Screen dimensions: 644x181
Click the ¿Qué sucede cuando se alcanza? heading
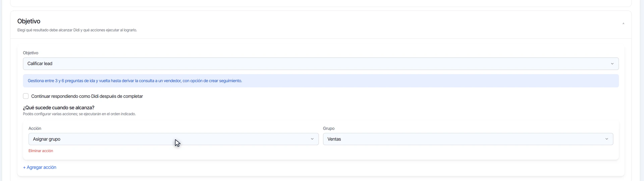(x=59, y=108)
